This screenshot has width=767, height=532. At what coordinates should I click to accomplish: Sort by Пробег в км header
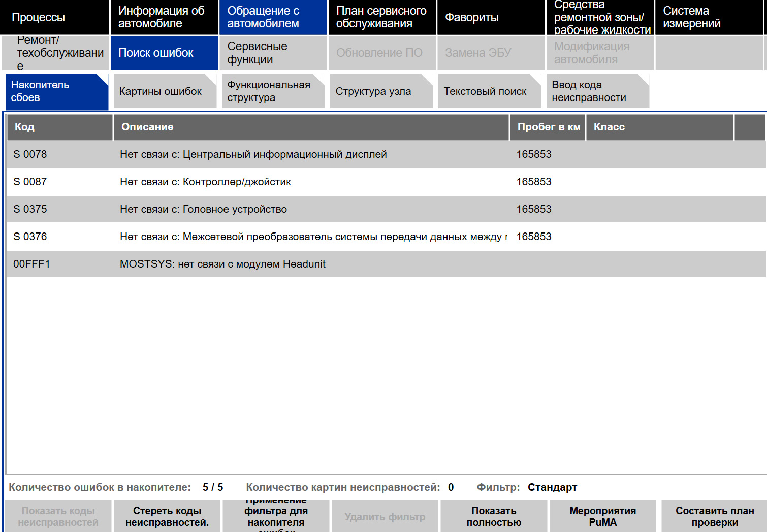click(x=548, y=127)
